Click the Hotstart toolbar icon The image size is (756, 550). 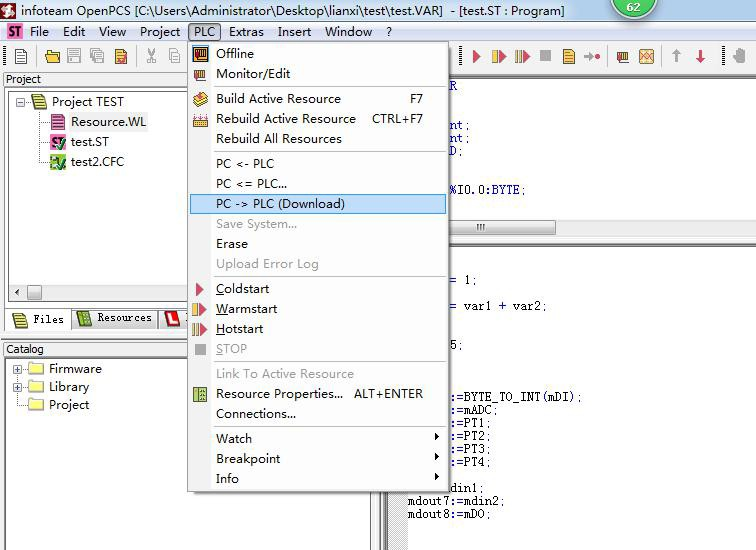click(522, 57)
